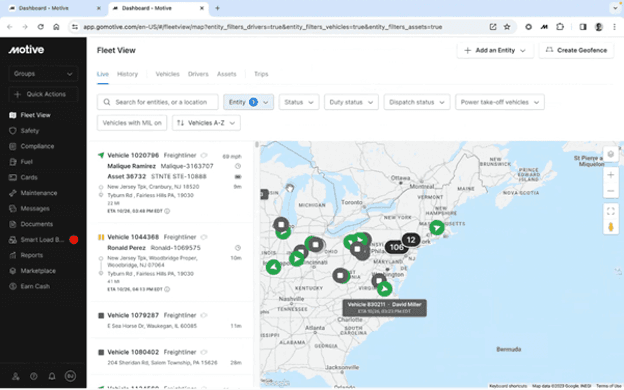Switch to the Trips tab
The image size is (624, 390).
(261, 74)
